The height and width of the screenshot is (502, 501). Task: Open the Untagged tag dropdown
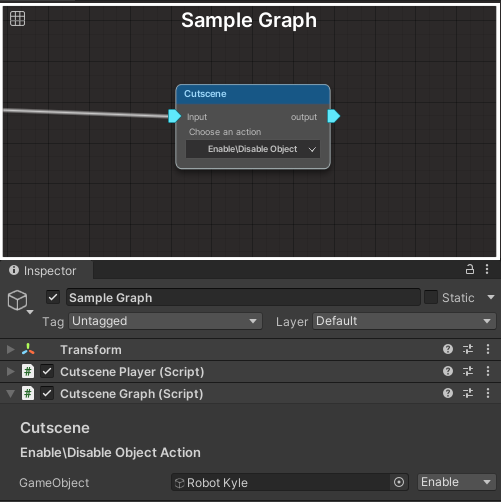click(165, 321)
